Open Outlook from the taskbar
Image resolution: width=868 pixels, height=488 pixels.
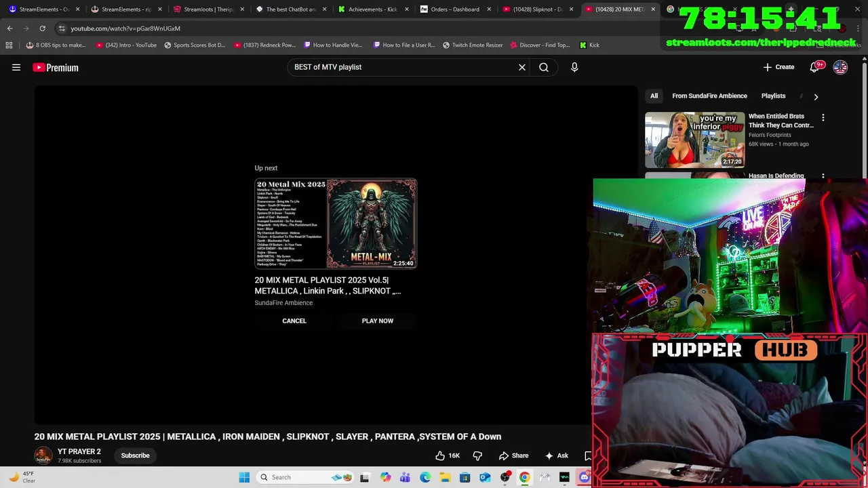pos(485,477)
